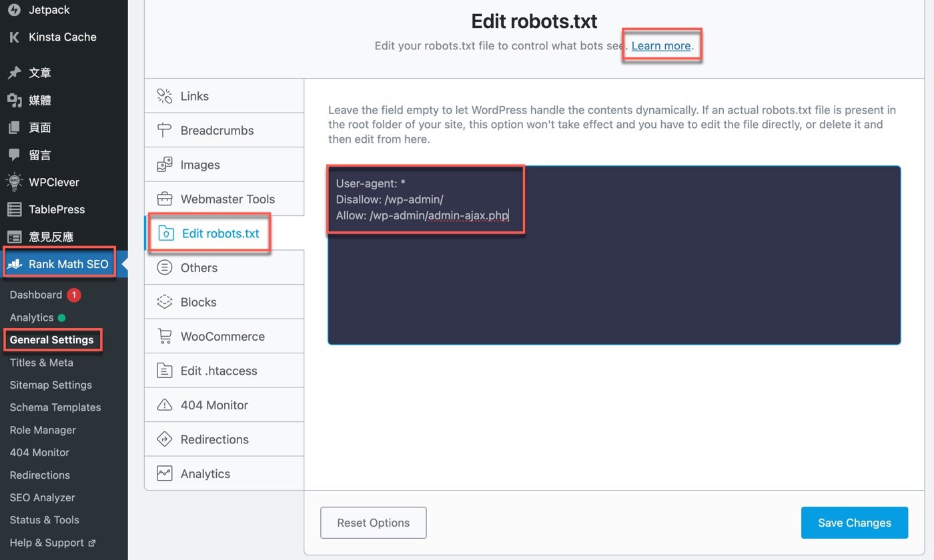This screenshot has width=934, height=560.
Task: Select General Settings in the submenu
Action: pyautogui.click(x=51, y=340)
